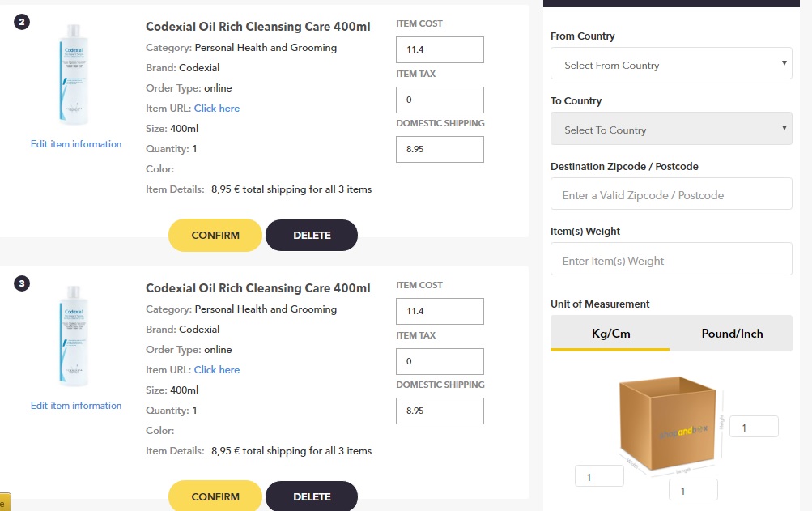
Task: Click the number 3 item badge
Action: [22, 283]
